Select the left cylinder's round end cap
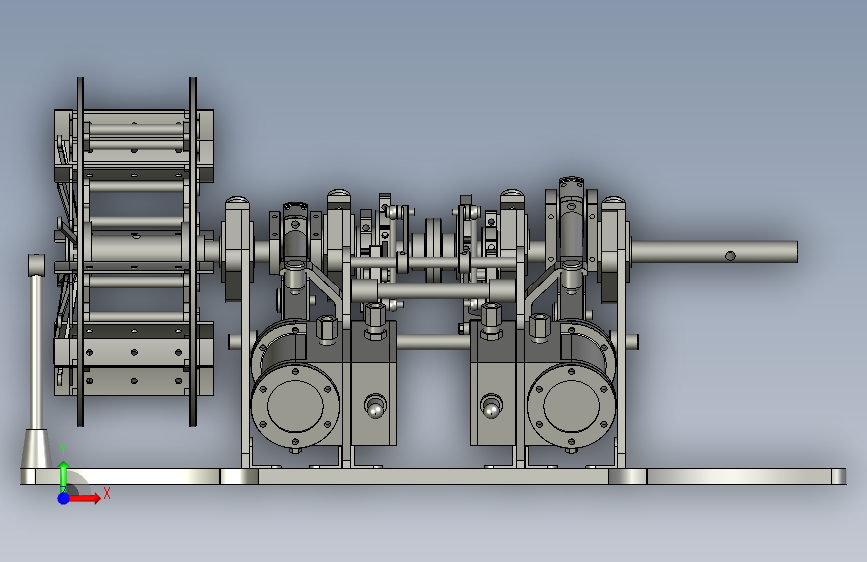Image resolution: width=867 pixels, height=562 pixels. point(295,405)
